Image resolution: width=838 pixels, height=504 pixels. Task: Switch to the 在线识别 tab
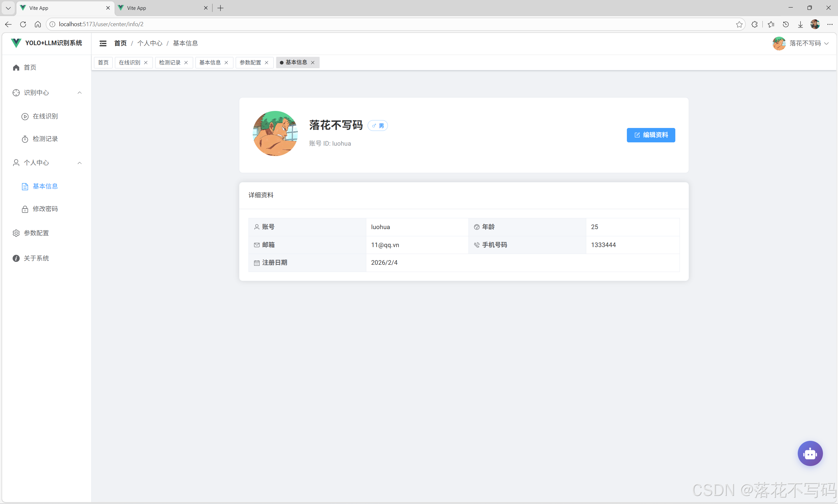[129, 63]
